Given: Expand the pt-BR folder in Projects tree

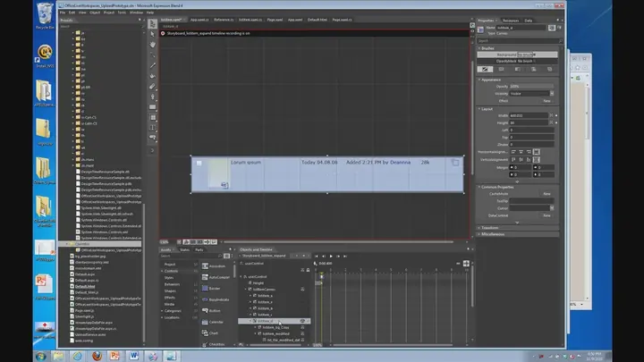Looking at the screenshot, I should pyautogui.click(x=73, y=87).
